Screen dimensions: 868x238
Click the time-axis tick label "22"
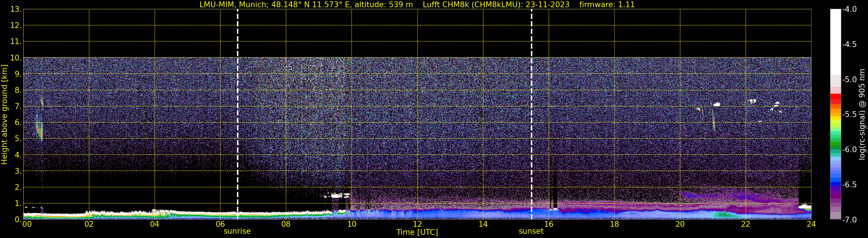click(x=746, y=224)
